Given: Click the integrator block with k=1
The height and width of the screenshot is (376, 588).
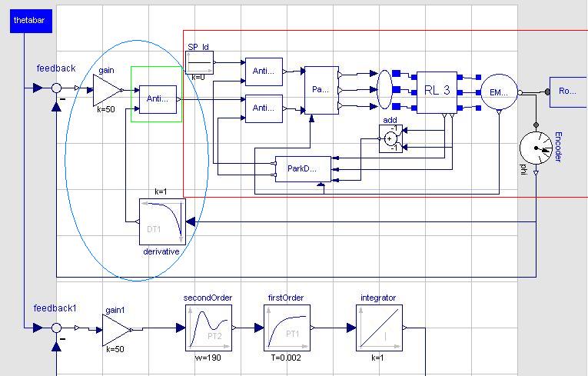Looking at the screenshot, I should [379, 328].
